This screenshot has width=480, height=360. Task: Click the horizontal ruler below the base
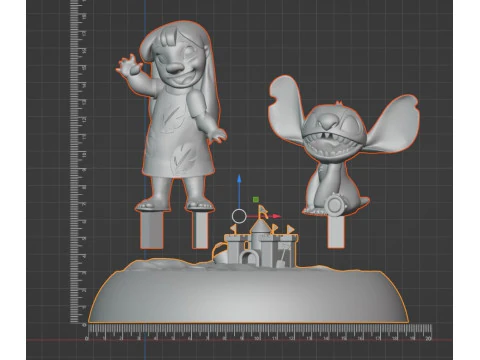(258, 332)
